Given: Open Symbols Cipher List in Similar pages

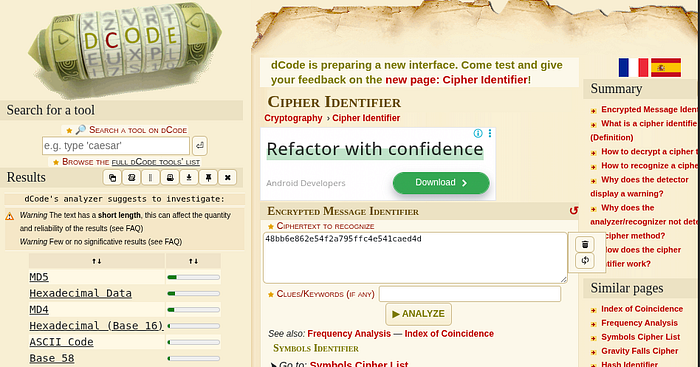Looking at the screenshot, I should 641,337.
